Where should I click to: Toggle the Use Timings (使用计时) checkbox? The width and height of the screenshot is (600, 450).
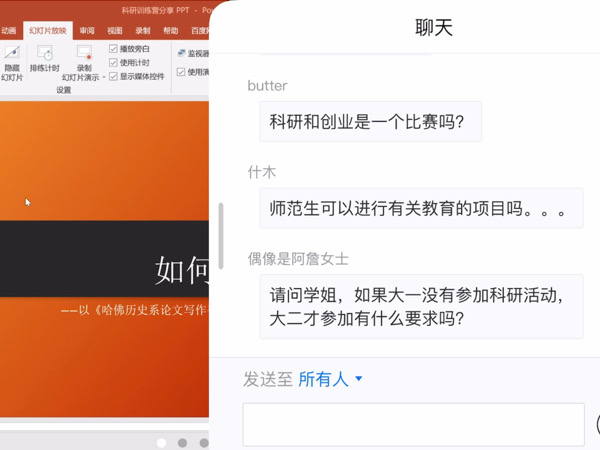(113, 63)
